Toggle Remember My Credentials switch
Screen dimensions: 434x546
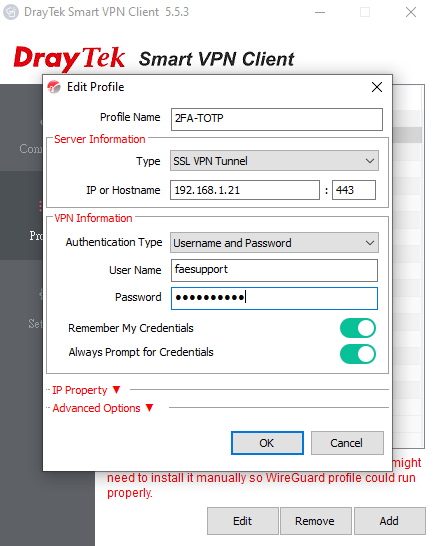(358, 328)
